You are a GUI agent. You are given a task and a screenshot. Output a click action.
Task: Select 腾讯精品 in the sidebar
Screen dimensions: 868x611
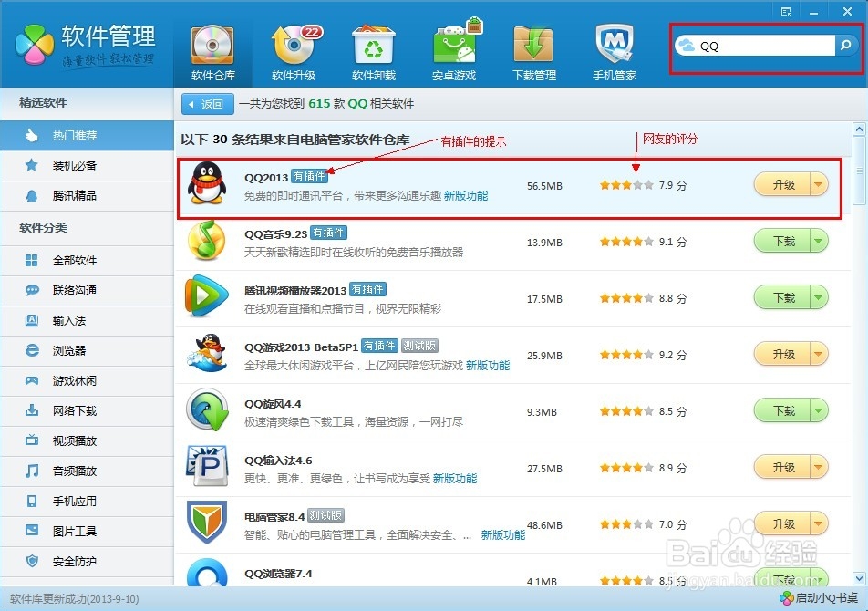(87, 195)
